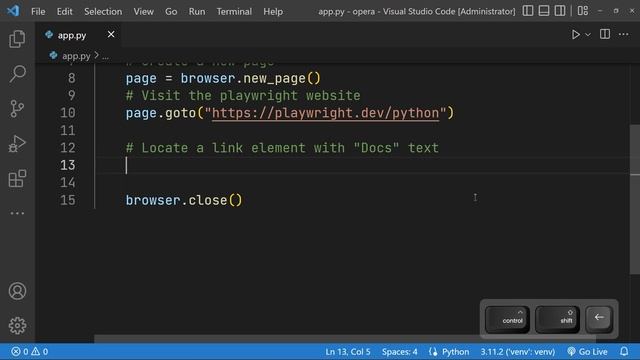The image size is (640, 360).
Task: Click the control key overlay
Action: (x=507, y=319)
